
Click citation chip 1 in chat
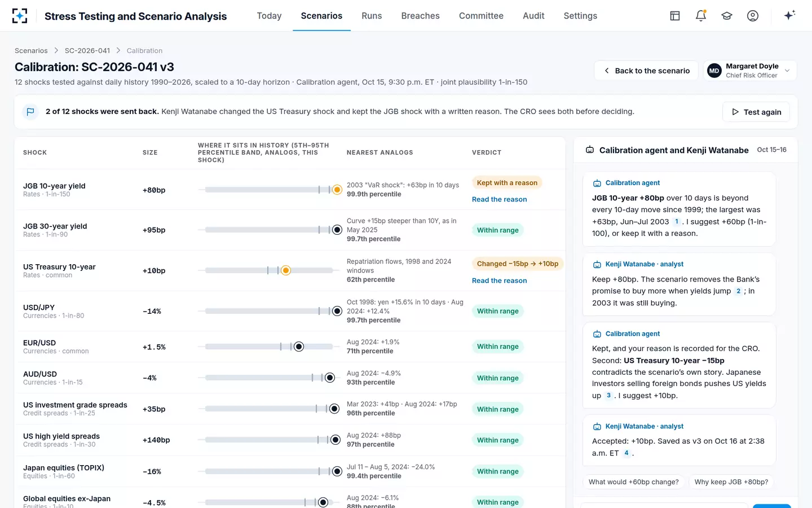click(x=677, y=222)
